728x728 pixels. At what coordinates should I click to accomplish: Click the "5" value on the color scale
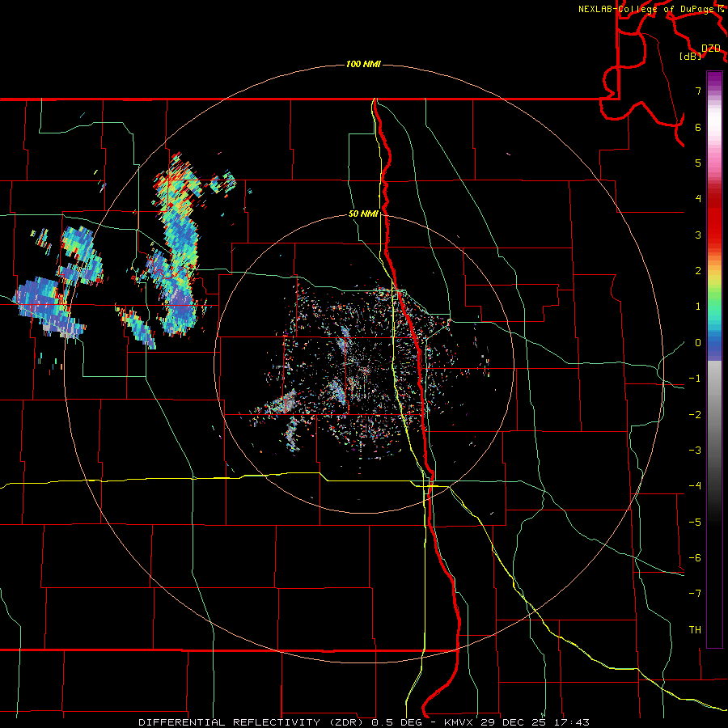pyautogui.click(x=698, y=163)
